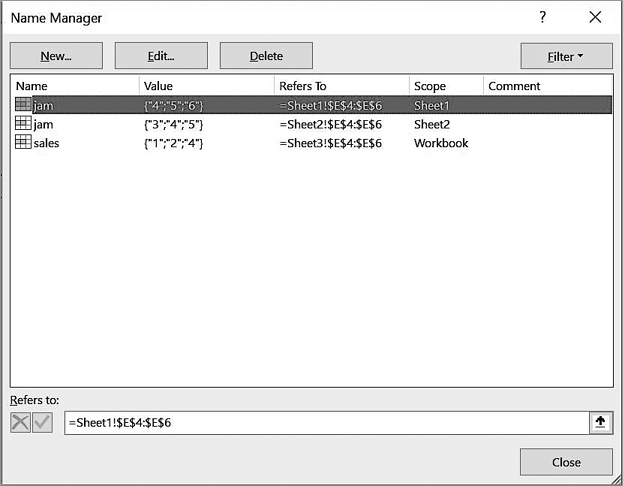
Task: Expand the Filter dropdown
Action: [566, 56]
